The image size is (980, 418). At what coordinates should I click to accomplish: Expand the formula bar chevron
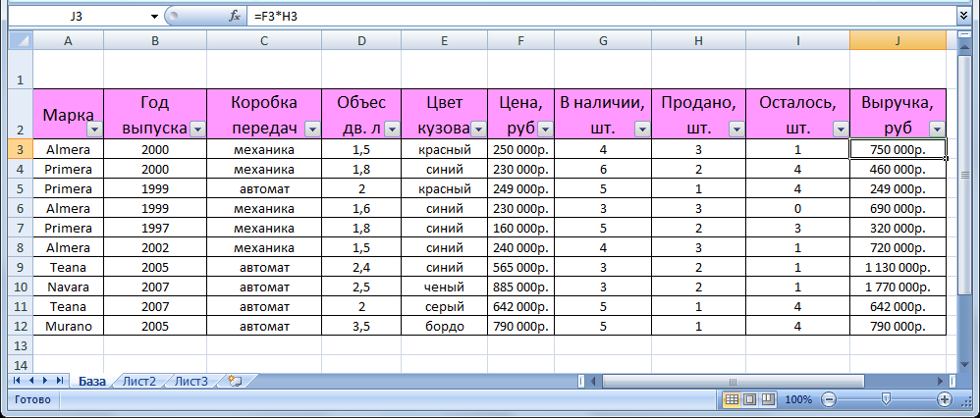pos(963,17)
